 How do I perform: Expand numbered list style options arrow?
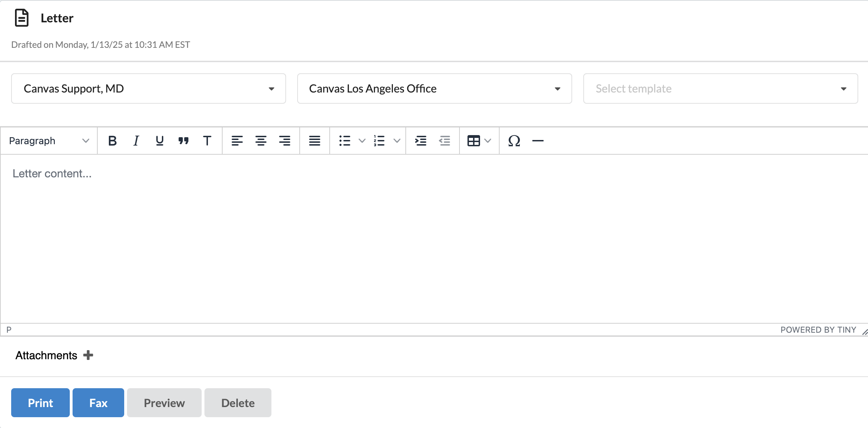[x=397, y=141]
